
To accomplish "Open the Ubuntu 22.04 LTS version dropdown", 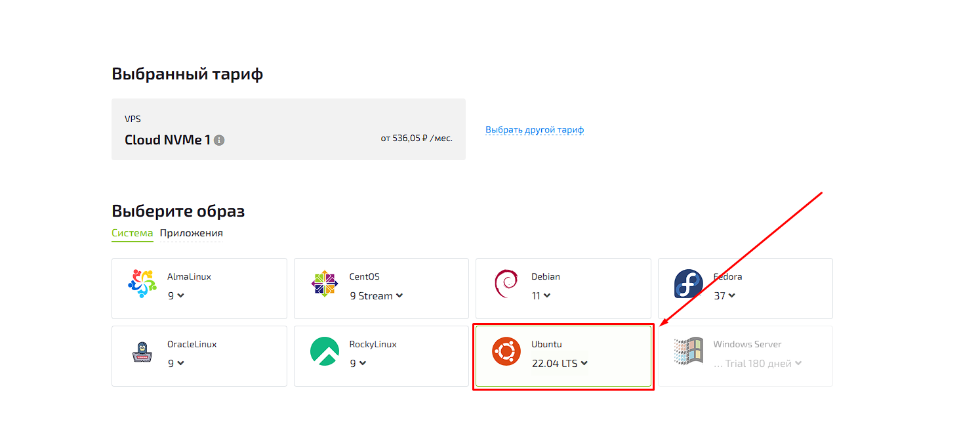I will point(560,363).
